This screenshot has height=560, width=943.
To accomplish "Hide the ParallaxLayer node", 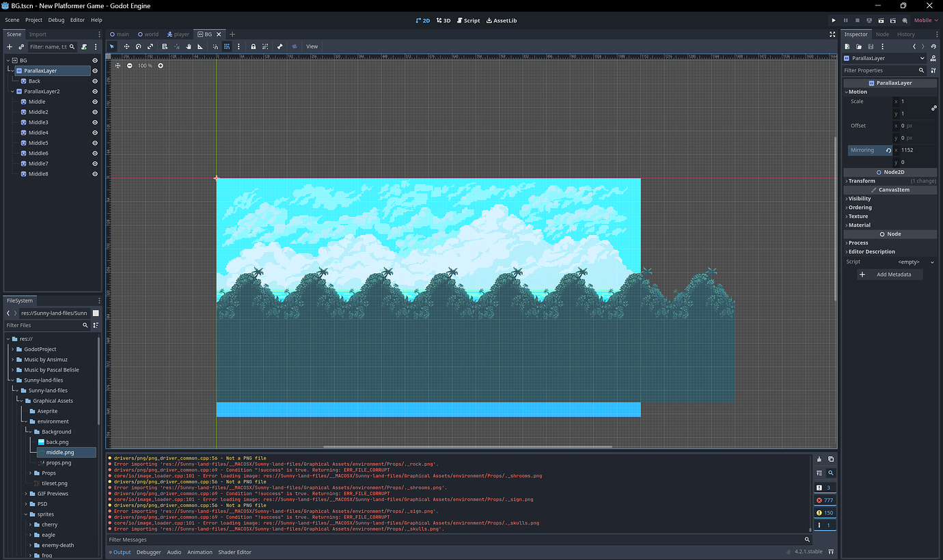I will (95, 70).
